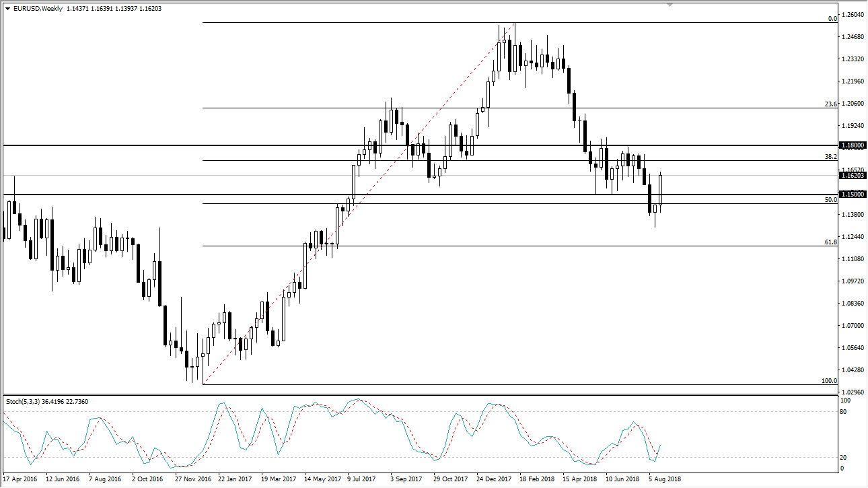The width and height of the screenshot is (868, 488).
Task: Click the 22 Jan 2017 date label
Action: pyautogui.click(x=236, y=479)
